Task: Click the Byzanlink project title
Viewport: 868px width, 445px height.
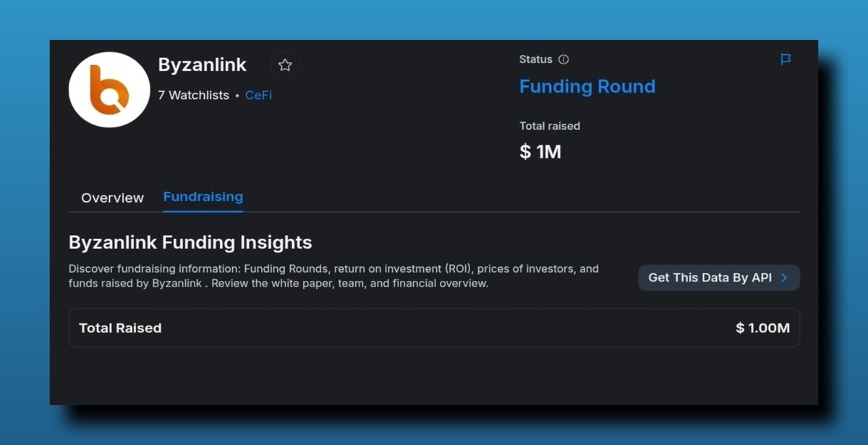Action: (x=203, y=64)
